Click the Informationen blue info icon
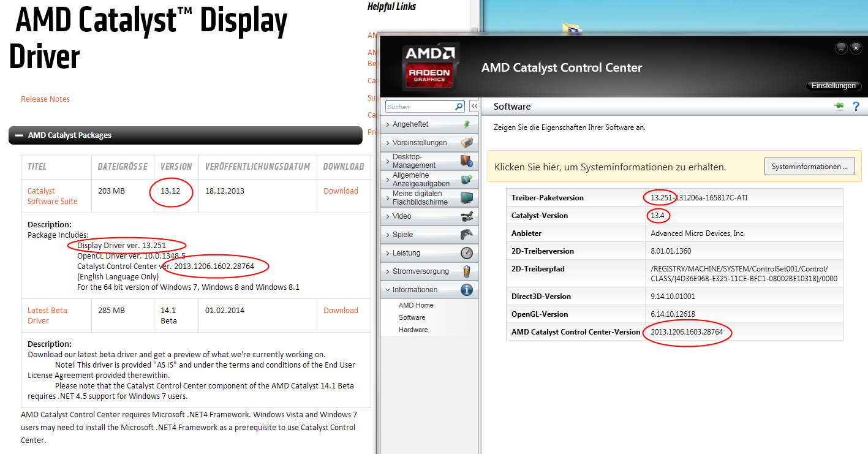Image resolution: width=868 pixels, height=454 pixels. 467,290
